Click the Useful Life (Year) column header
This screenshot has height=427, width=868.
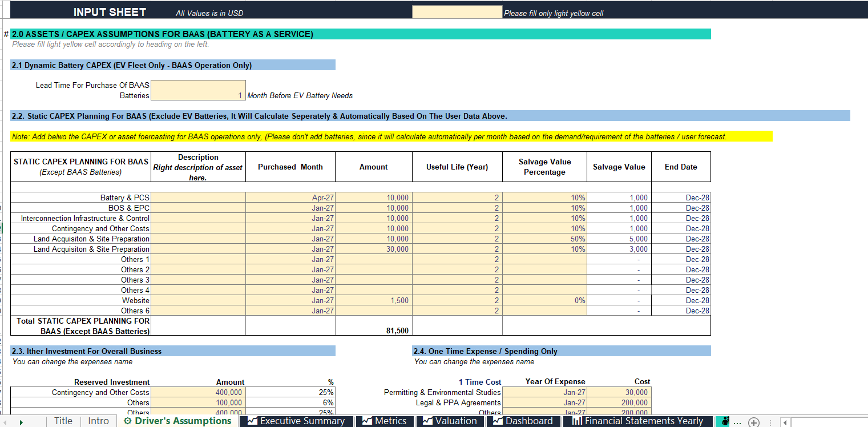457,167
